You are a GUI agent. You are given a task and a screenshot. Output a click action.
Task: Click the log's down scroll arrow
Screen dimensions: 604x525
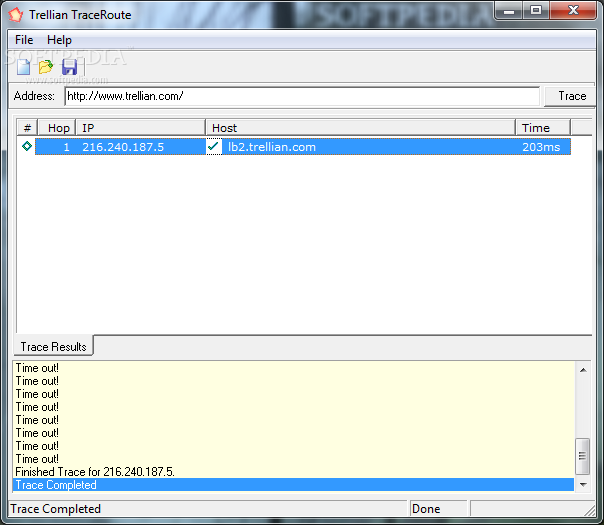(583, 484)
